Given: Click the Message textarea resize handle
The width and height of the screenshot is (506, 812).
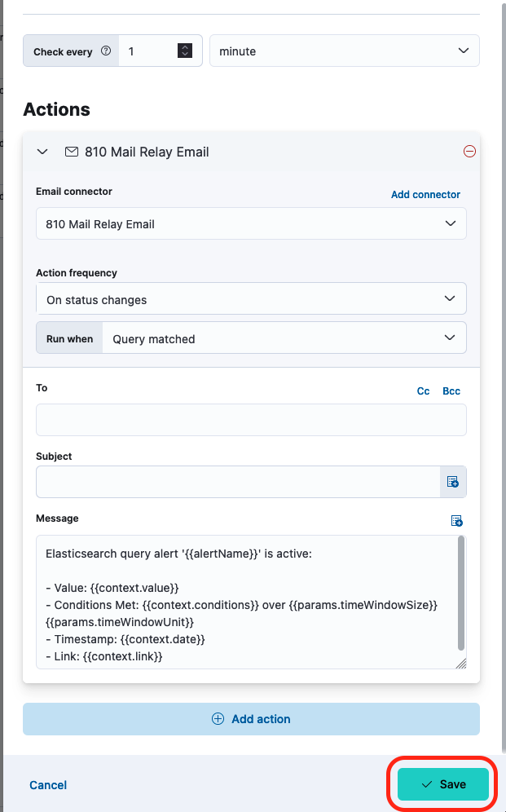Looking at the screenshot, I should click(461, 664).
